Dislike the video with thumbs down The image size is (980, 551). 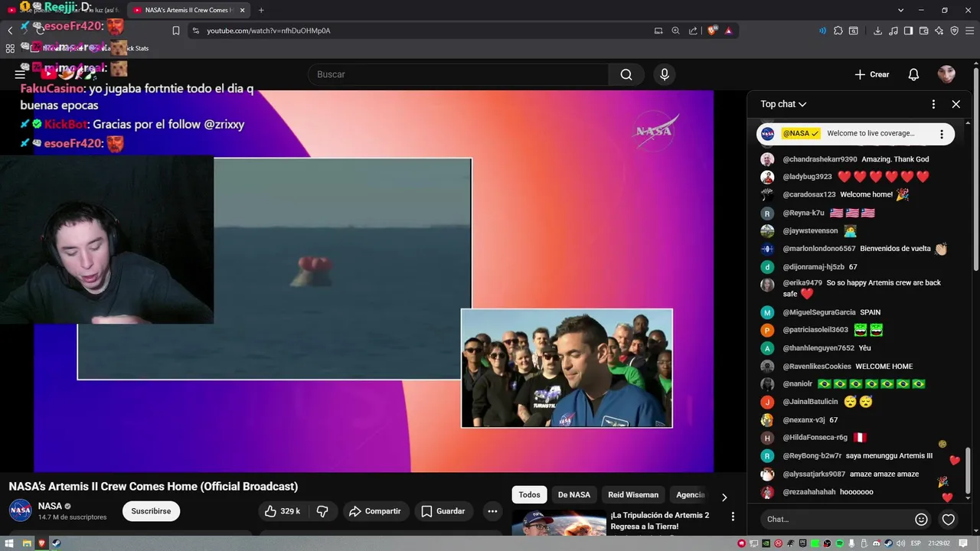[x=323, y=511]
